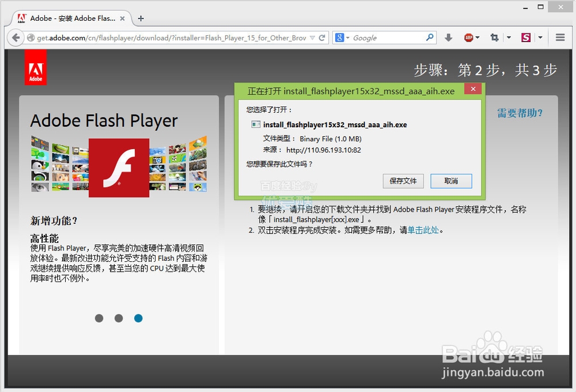
Task: Click the Adobe logo in the page header
Action: pos(36,67)
